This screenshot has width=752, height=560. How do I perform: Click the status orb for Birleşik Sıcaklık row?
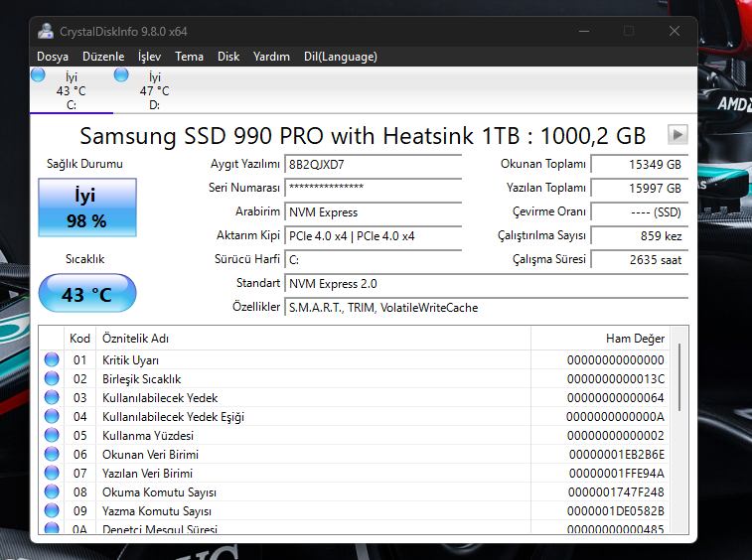click(52, 378)
